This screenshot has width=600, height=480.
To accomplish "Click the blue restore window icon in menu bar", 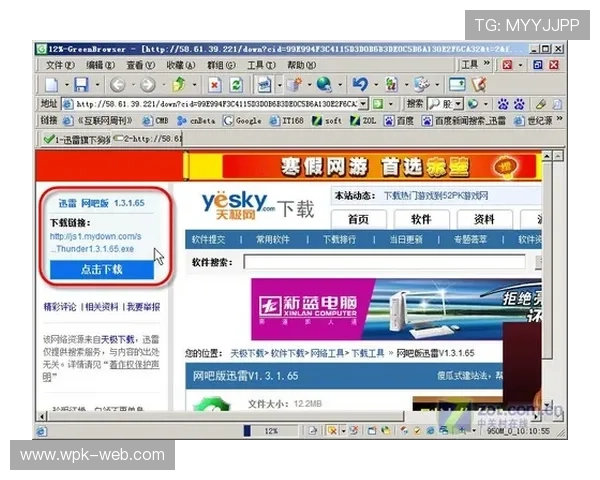I will [538, 65].
